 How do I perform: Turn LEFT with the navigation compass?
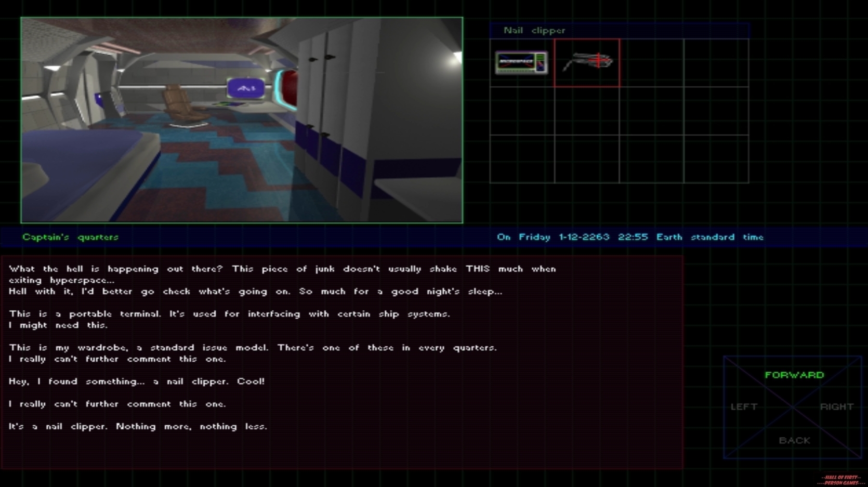click(x=744, y=407)
